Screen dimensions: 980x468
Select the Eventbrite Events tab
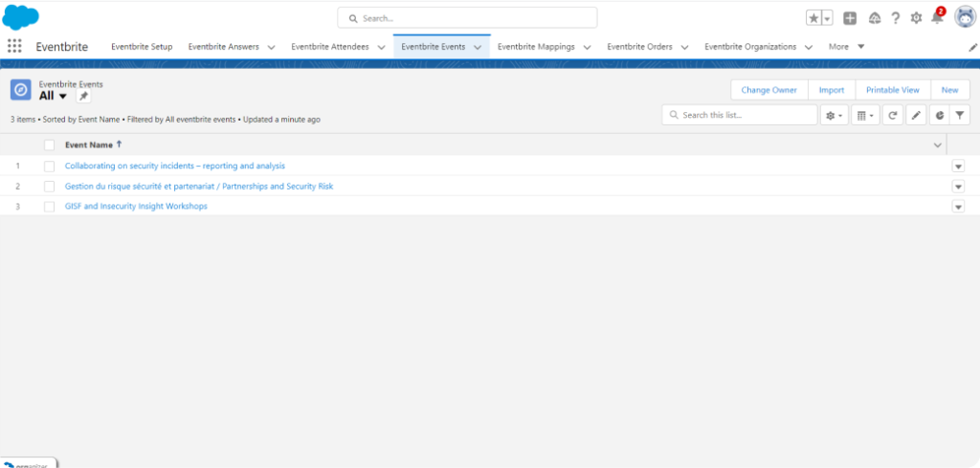(434, 47)
